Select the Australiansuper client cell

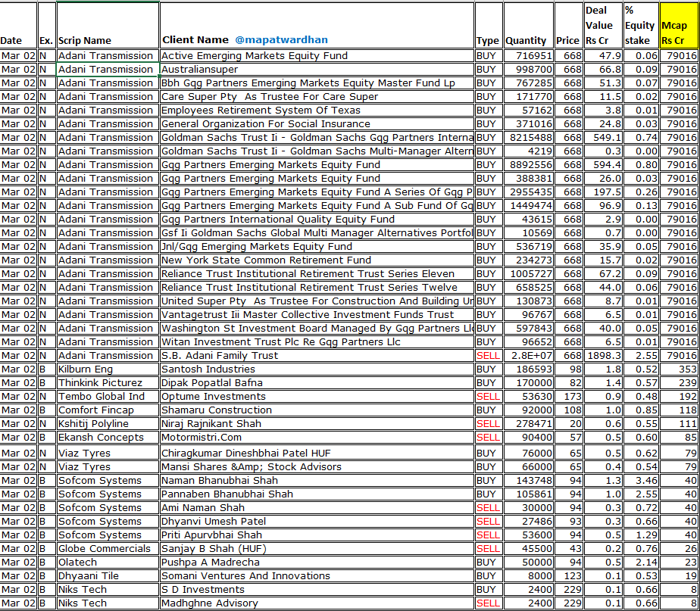click(317, 70)
